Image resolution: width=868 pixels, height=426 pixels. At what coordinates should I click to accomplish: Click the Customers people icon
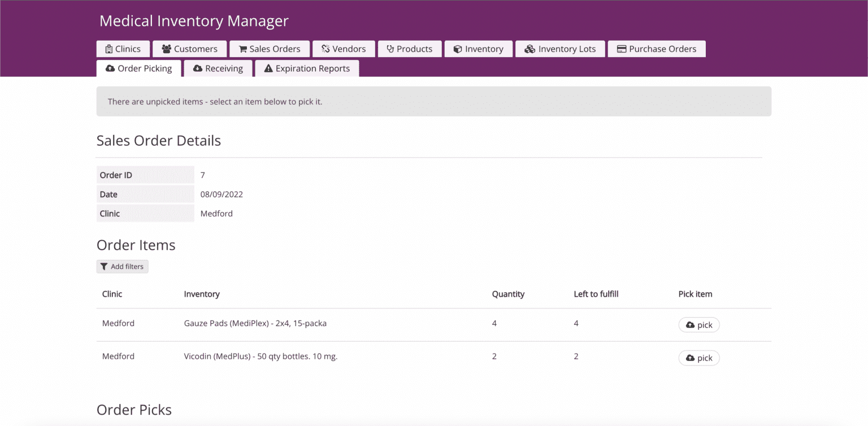tap(166, 49)
